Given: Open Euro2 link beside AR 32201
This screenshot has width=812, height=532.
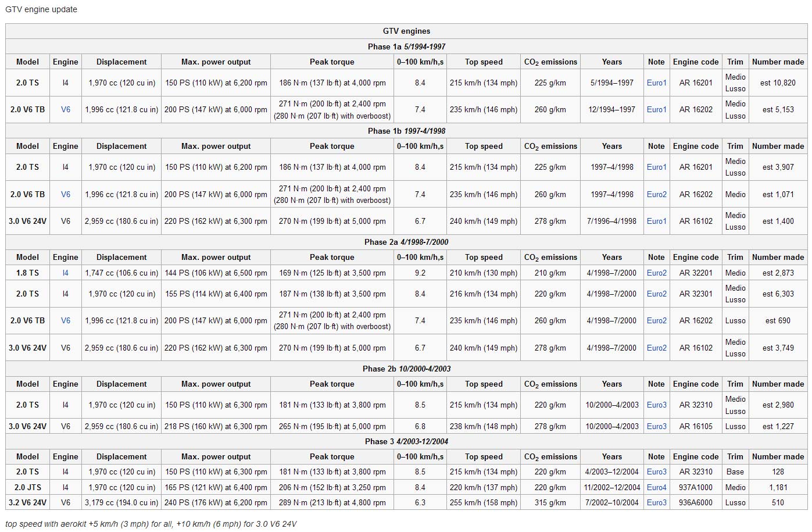Looking at the screenshot, I should pyautogui.click(x=656, y=273).
